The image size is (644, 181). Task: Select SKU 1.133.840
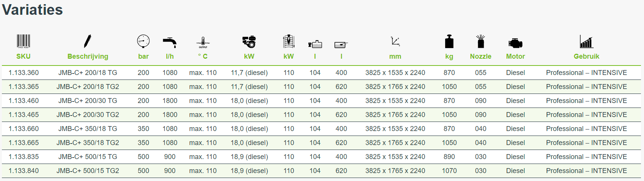click(23, 171)
